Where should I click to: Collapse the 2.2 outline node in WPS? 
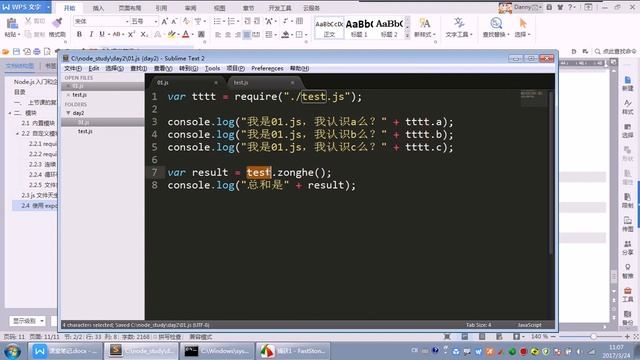pos(18,134)
